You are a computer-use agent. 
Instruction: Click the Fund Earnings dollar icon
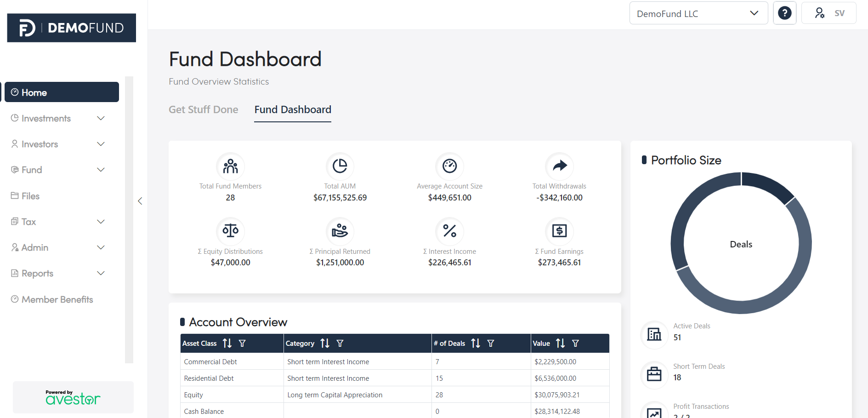click(x=559, y=232)
